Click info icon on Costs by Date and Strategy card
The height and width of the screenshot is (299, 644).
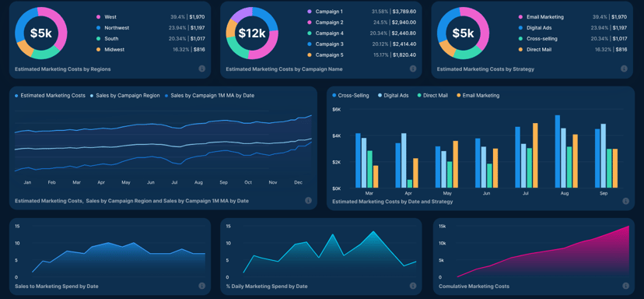625,201
